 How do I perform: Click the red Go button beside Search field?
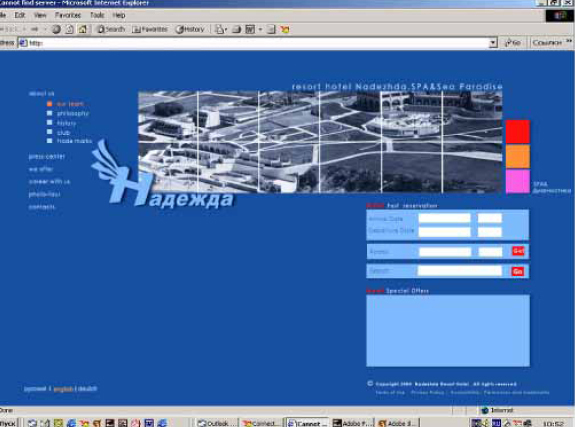point(517,271)
